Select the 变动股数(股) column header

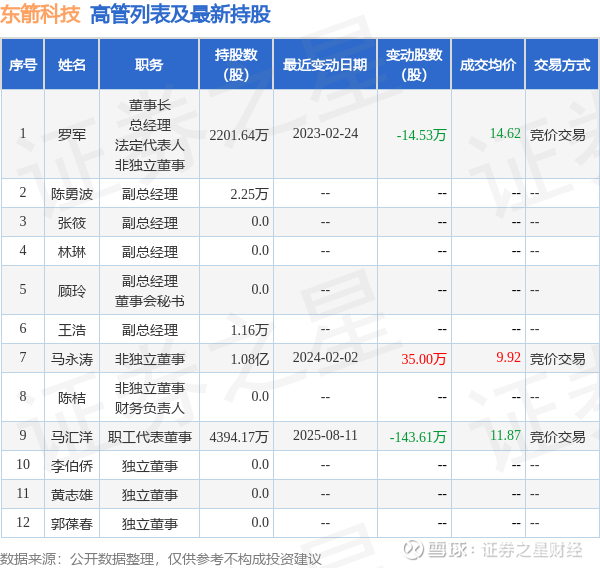tap(414, 64)
